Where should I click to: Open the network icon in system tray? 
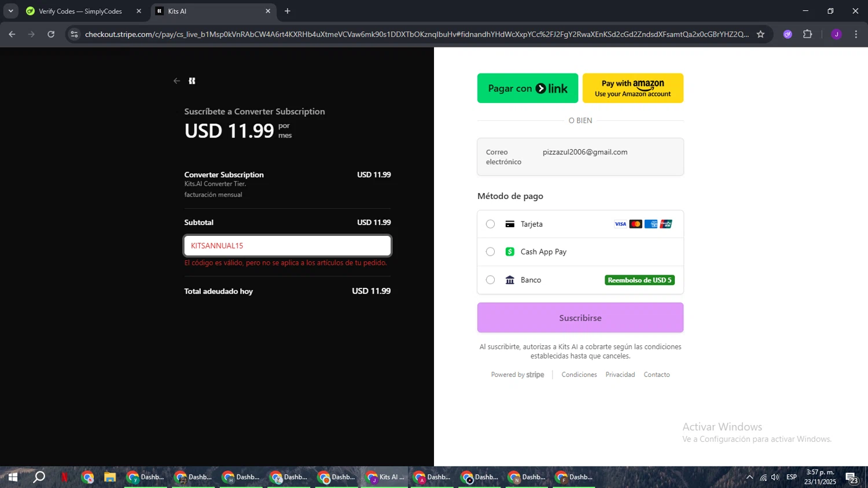tap(763, 477)
